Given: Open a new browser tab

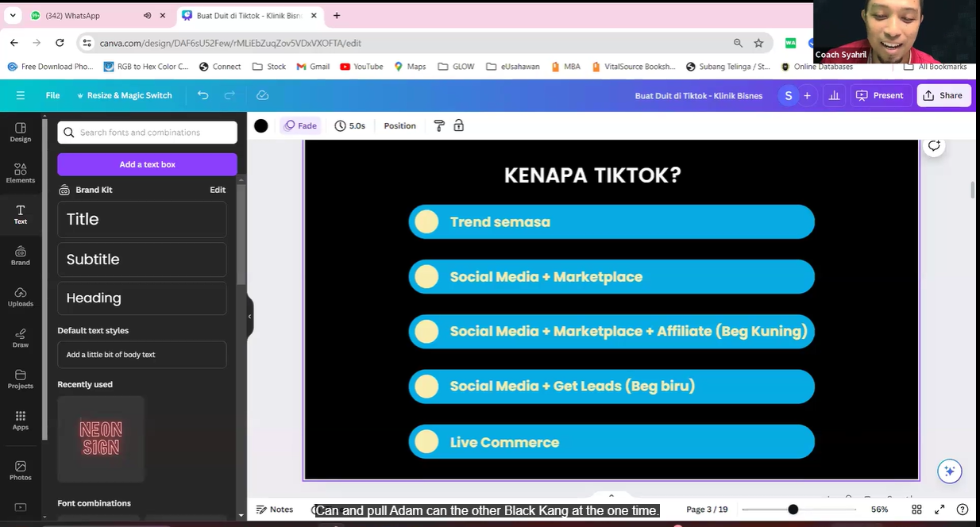Looking at the screenshot, I should coord(337,16).
